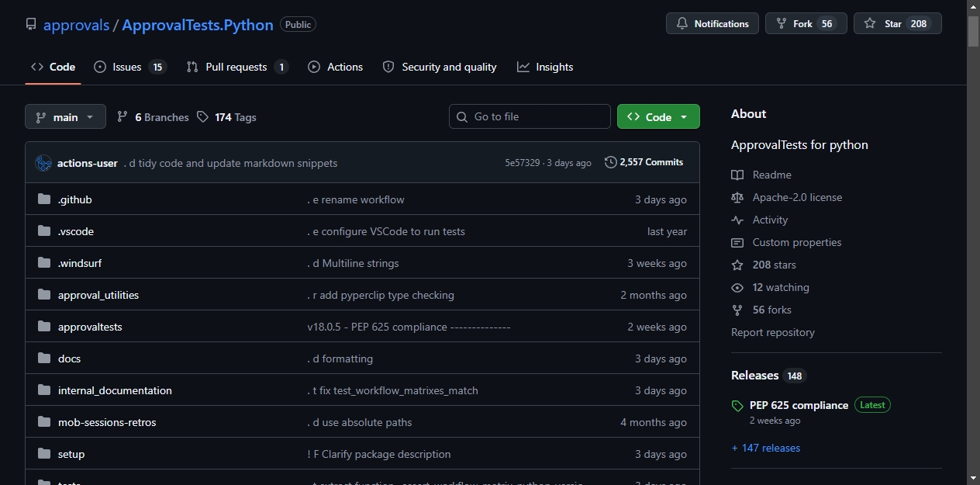Click the folder icon next to internal_documentation
Screen dimensions: 980x485
tap(44, 390)
